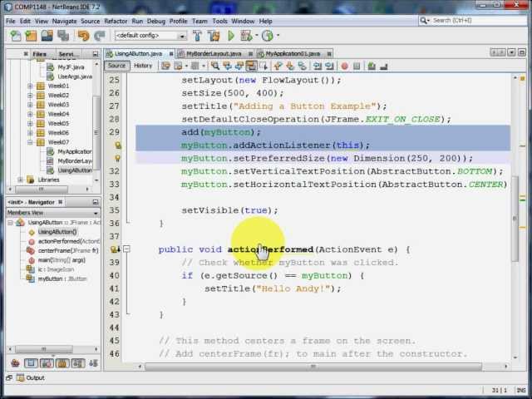
Task: Expand the Week06 folder node
Action: [30, 133]
